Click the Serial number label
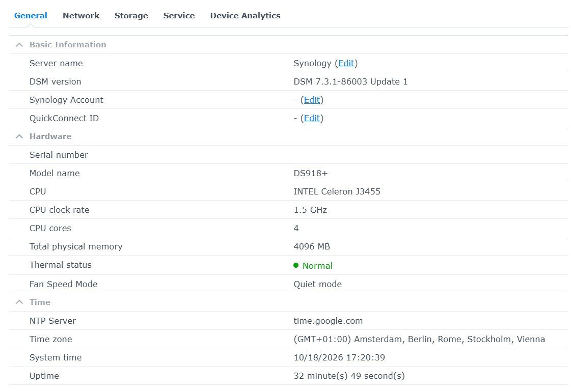The width and height of the screenshot is (571, 392). (59, 155)
